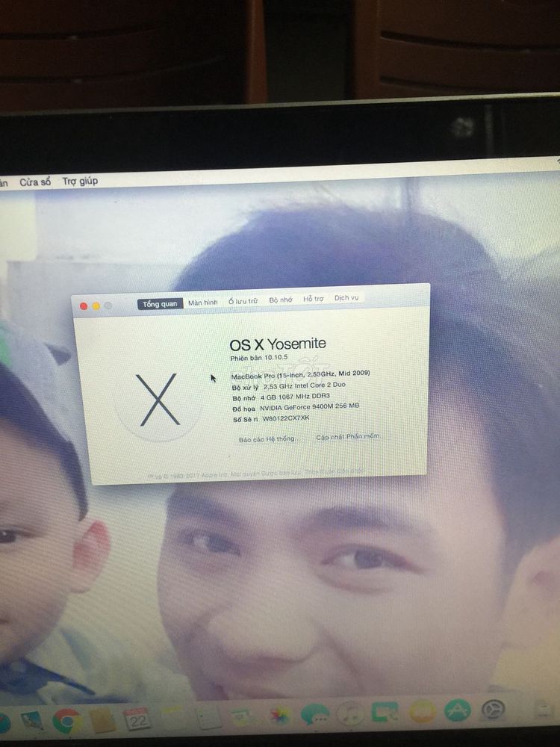The height and width of the screenshot is (747, 560).
Task: Open the Trash at dock's end
Action: 544,710
